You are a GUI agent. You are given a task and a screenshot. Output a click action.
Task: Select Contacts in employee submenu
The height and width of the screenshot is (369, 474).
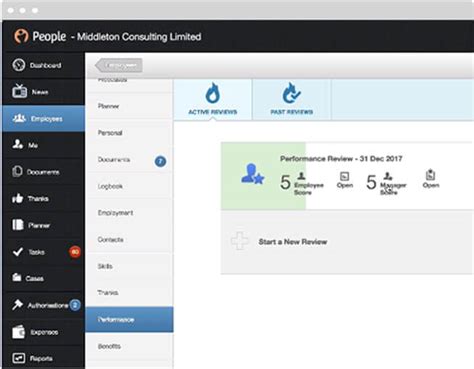(x=129, y=239)
